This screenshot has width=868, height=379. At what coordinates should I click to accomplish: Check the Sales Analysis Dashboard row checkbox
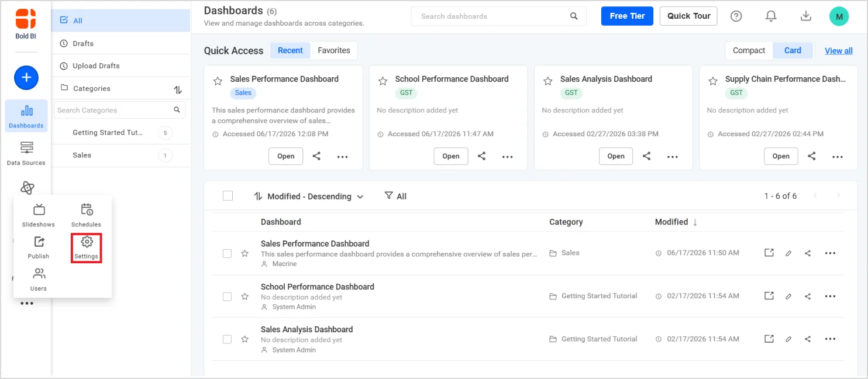point(227,339)
